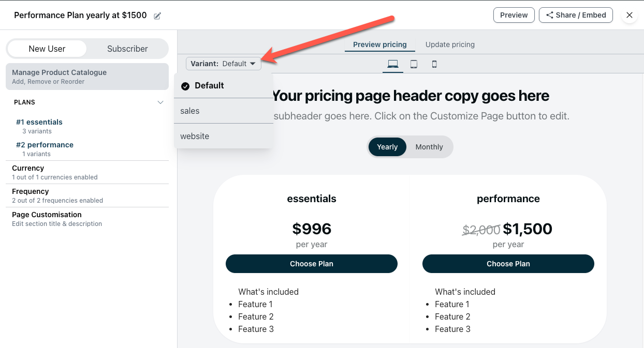
Task: Switch to Subscriber view
Action: pos(127,49)
